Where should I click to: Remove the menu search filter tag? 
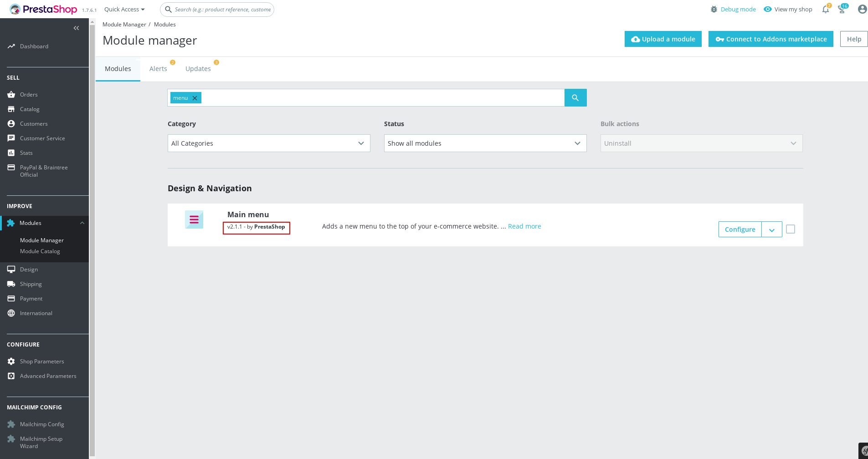pos(194,97)
